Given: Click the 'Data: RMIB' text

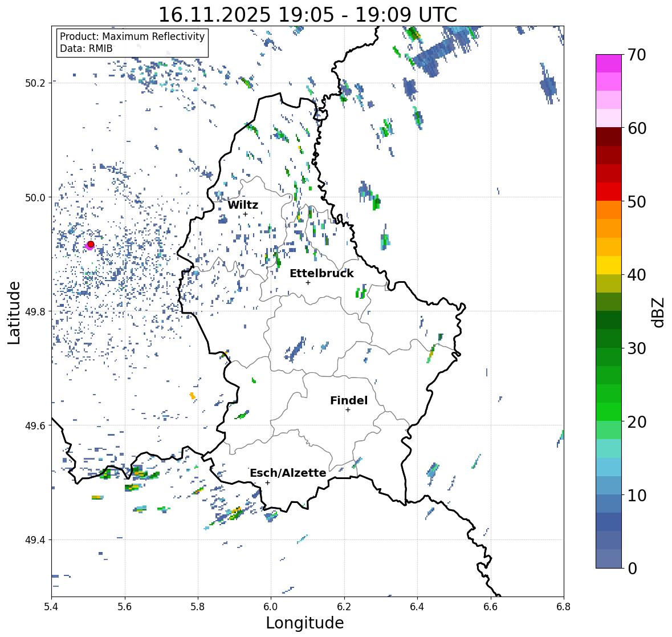Looking at the screenshot, I should [x=86, y=48].
